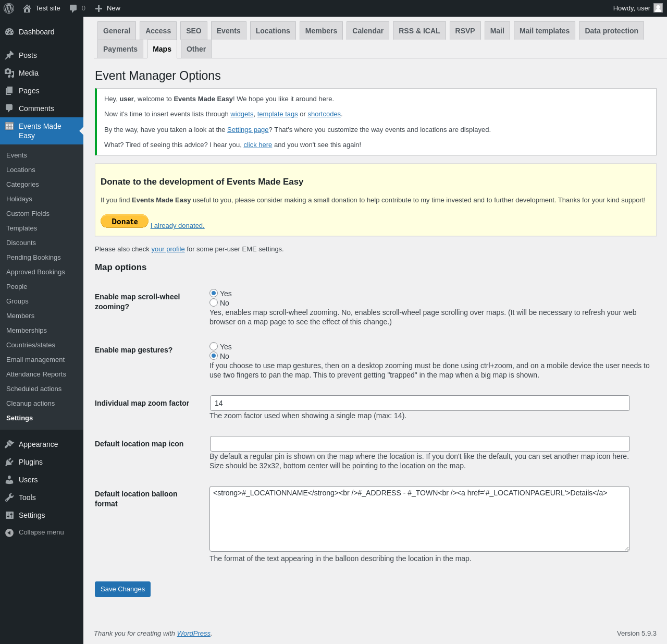
Task: Click the 'I already donated.' link
Action: pyautogui.click(x=178, y=226)
